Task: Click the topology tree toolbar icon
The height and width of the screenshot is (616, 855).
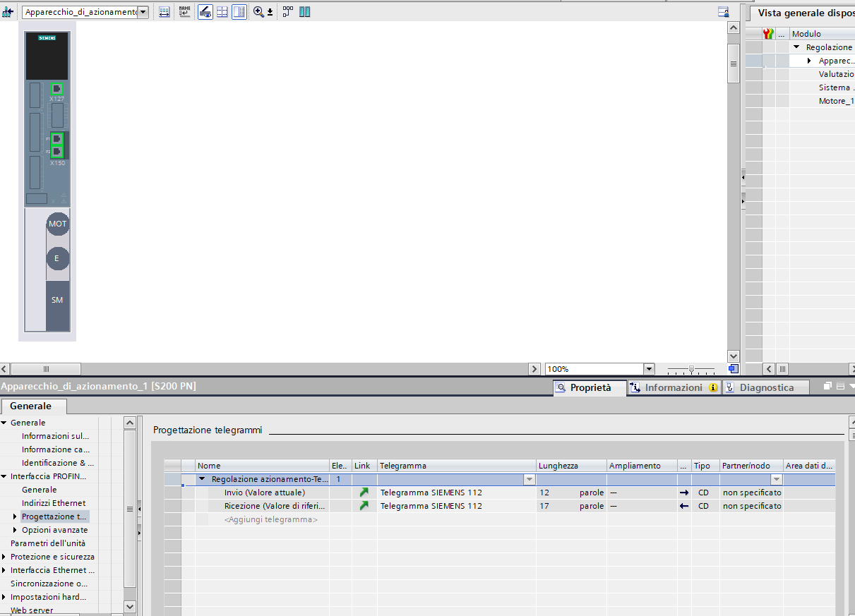Action: 288,12
